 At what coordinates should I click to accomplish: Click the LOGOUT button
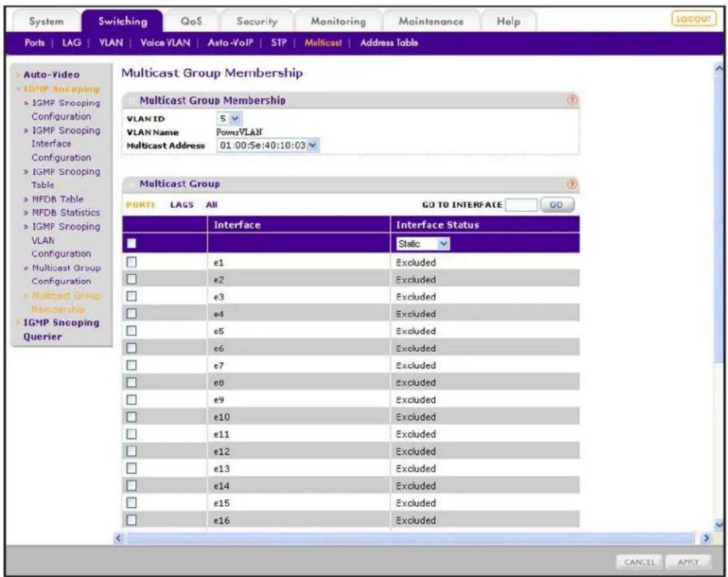pyautogui.click(x=694, y=19)
